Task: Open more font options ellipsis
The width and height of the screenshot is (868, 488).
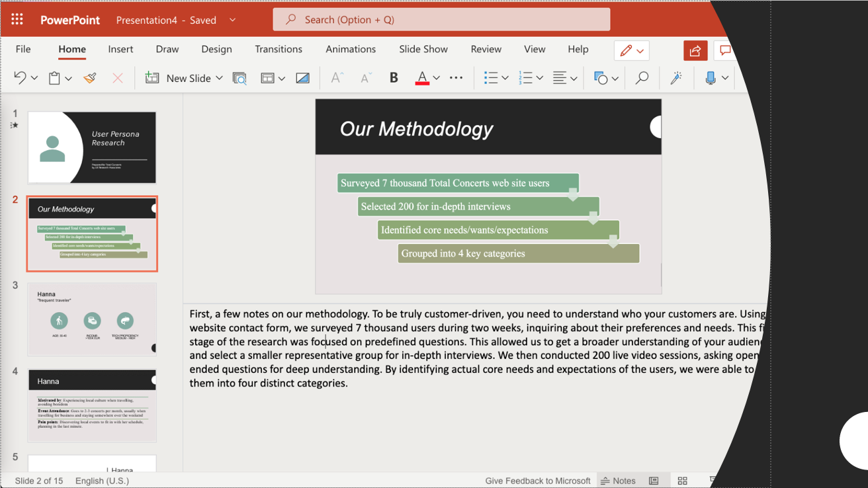Action: click(x=456, y=78)
